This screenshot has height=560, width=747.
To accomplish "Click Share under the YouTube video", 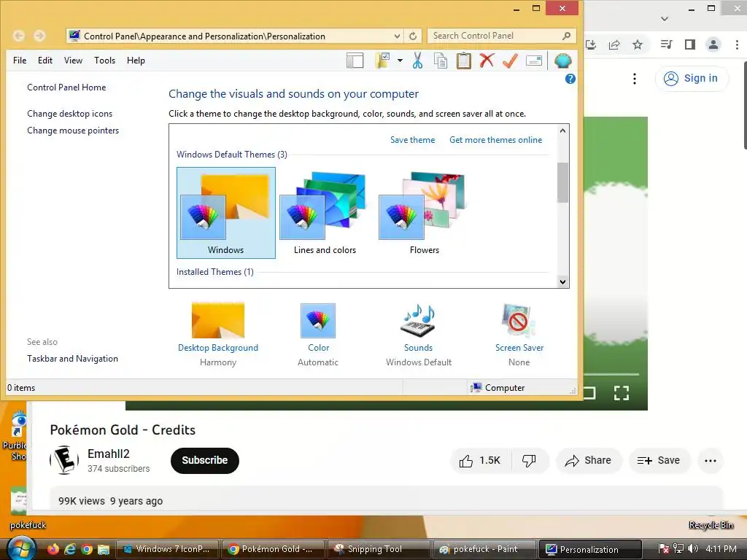I will coord(589,461).
